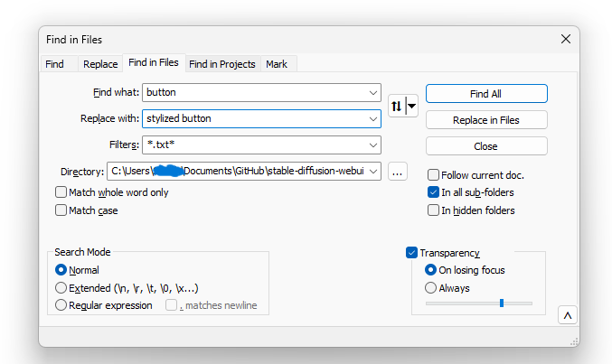Screen dimensions: 612x364
Task: Open the Find in Projects tab
Action: [222, 64]
